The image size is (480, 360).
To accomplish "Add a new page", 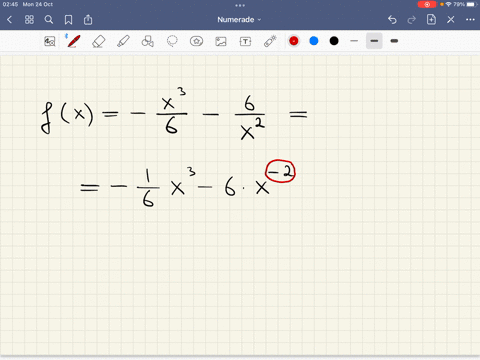I will [431, 19].
